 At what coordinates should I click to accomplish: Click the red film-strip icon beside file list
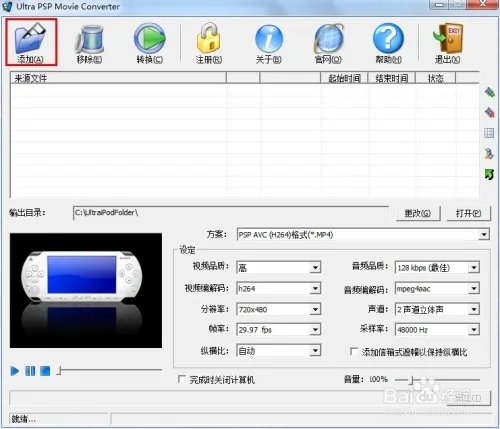[489, 113]
